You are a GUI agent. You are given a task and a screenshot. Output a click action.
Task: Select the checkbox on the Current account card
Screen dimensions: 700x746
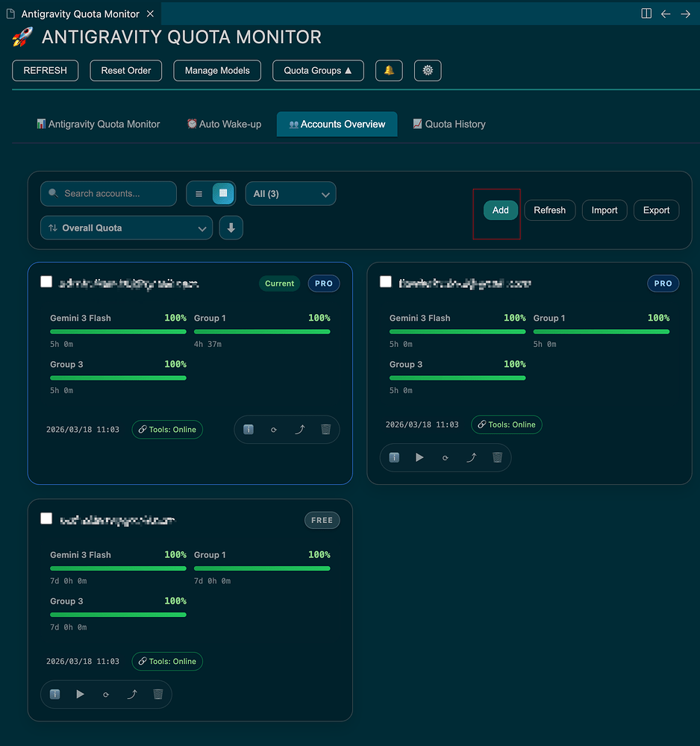(46, 282)
